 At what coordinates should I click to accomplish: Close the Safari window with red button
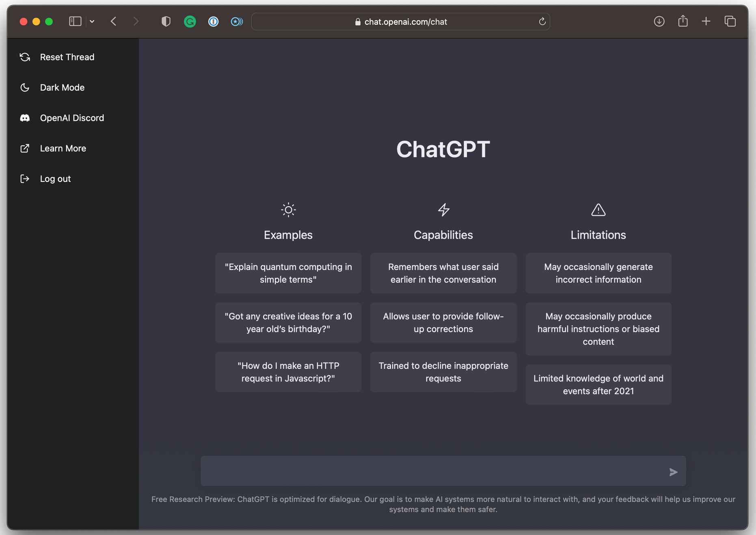tap(24, 22)
